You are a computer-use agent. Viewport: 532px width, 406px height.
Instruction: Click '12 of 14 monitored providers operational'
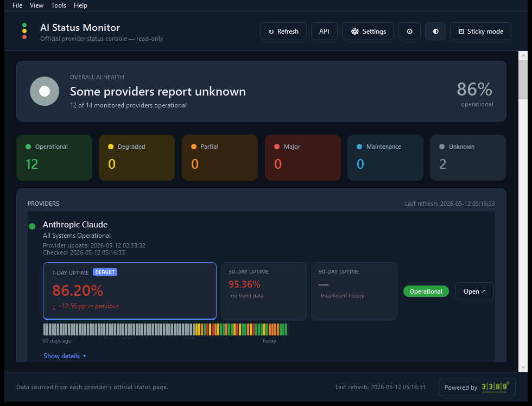[128, 105]
